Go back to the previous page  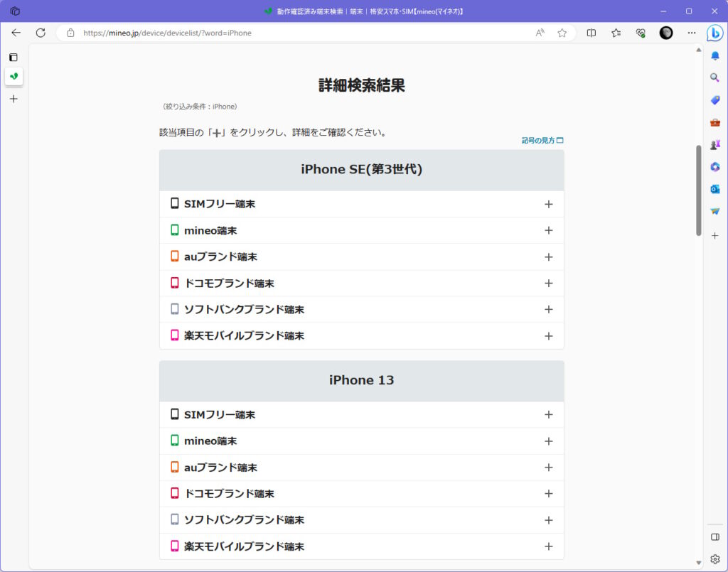16,33
